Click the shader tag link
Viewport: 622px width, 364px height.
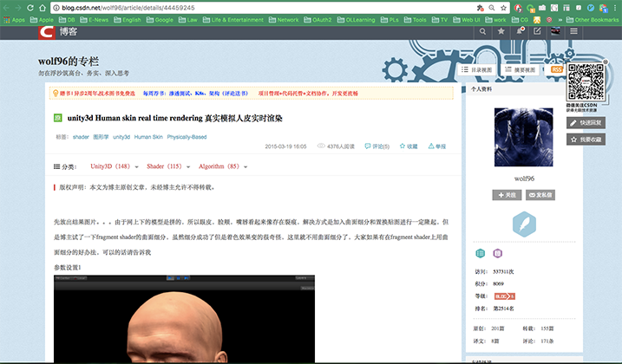click(x=81, y=137)
